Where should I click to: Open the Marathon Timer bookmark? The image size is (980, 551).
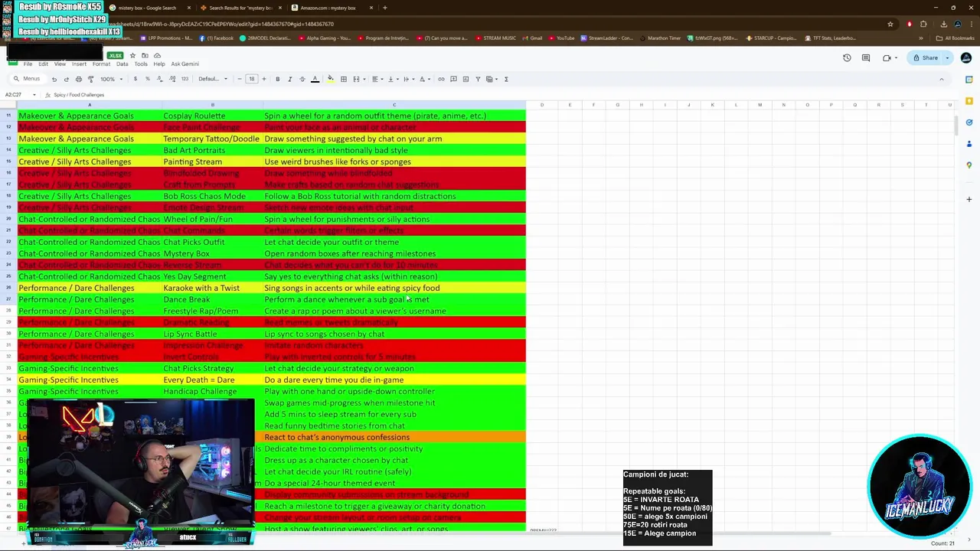coord(660,38)
